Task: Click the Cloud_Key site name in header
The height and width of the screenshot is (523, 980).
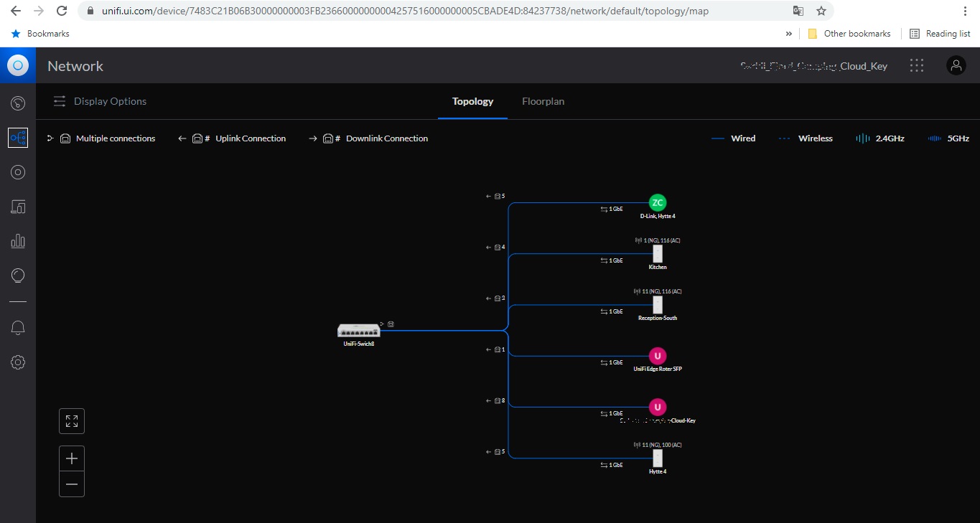Action: [x=814, y=66]
